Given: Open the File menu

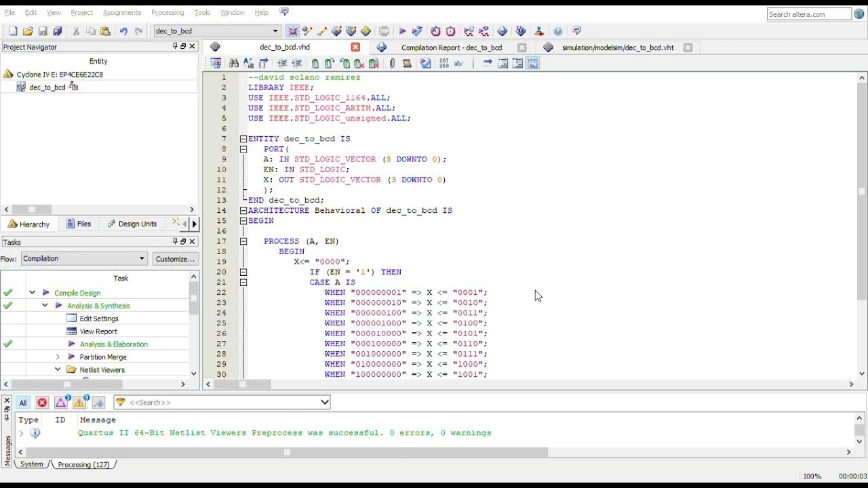Looking at the screenshot, I should pyautogui.click(x=9, y=12).
